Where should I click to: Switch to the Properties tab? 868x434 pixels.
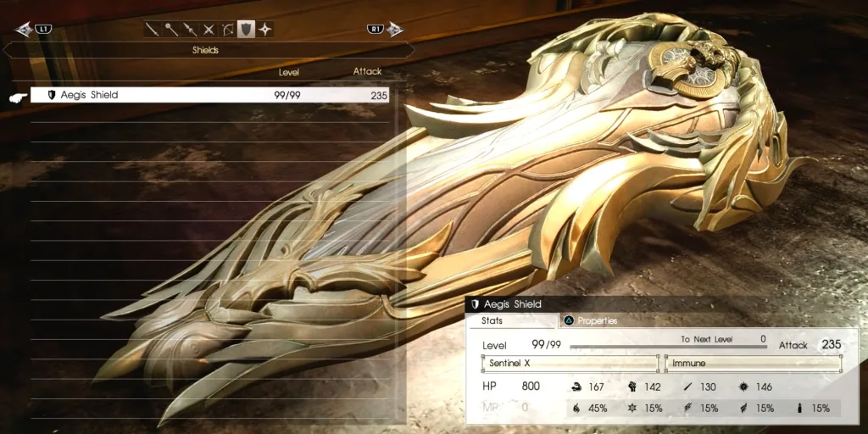coord(591,320)
